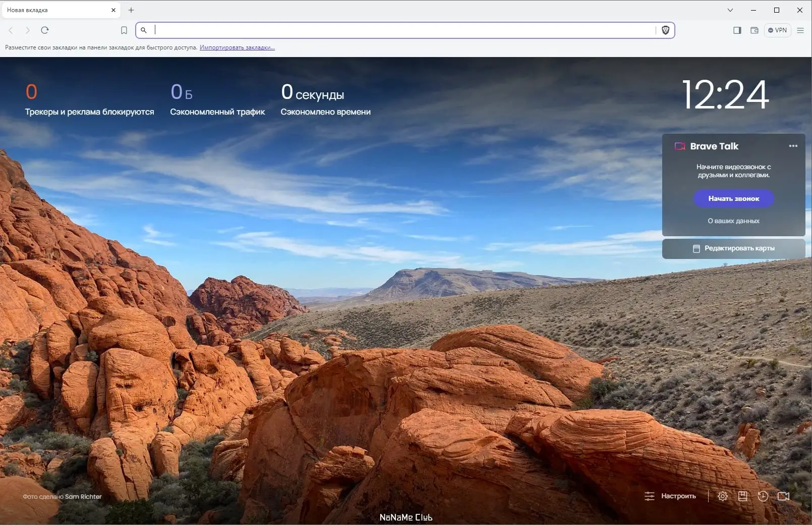Click the 12:24 clock widget
Screen dimensions: 812x525
725,95
